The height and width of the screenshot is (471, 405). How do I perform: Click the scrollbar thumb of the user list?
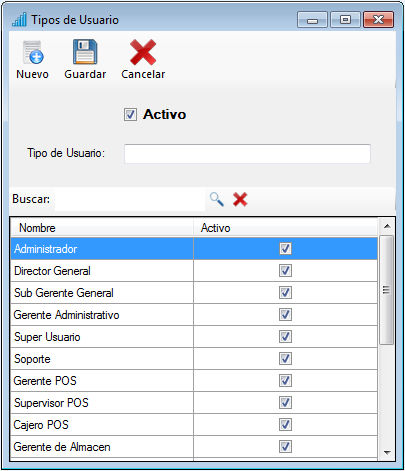tap(387, 290)
